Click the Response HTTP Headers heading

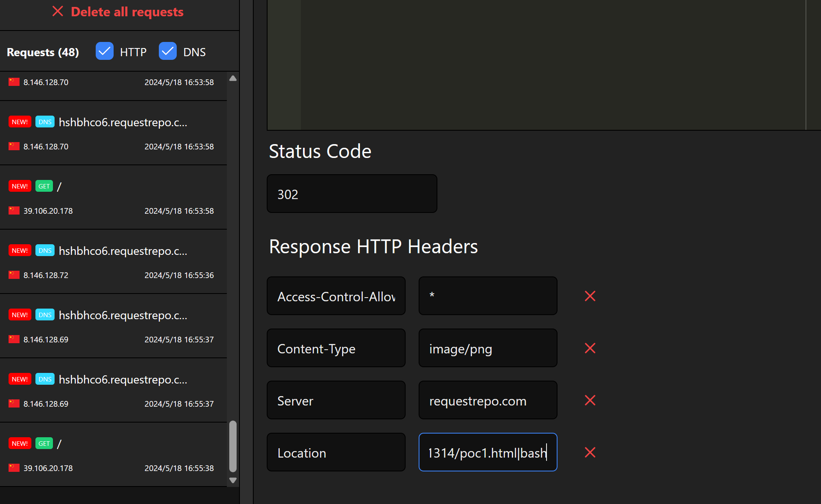click(x=373, y=247)
